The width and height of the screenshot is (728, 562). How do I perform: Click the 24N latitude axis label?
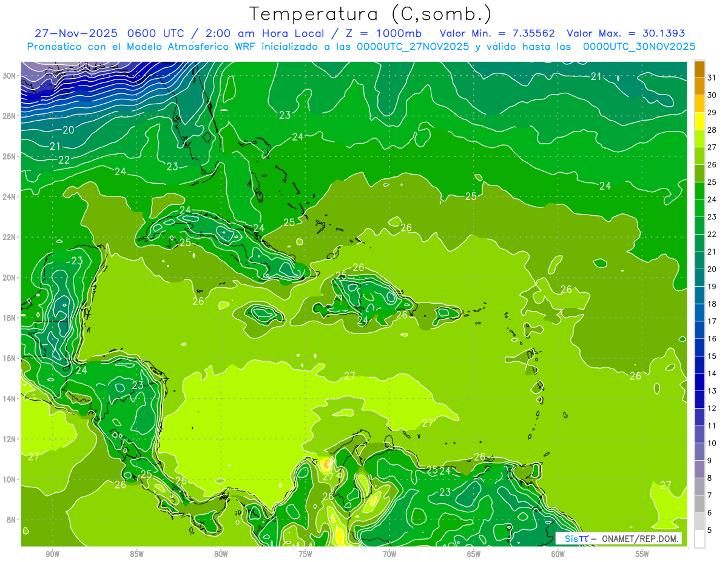click(10, 197)
